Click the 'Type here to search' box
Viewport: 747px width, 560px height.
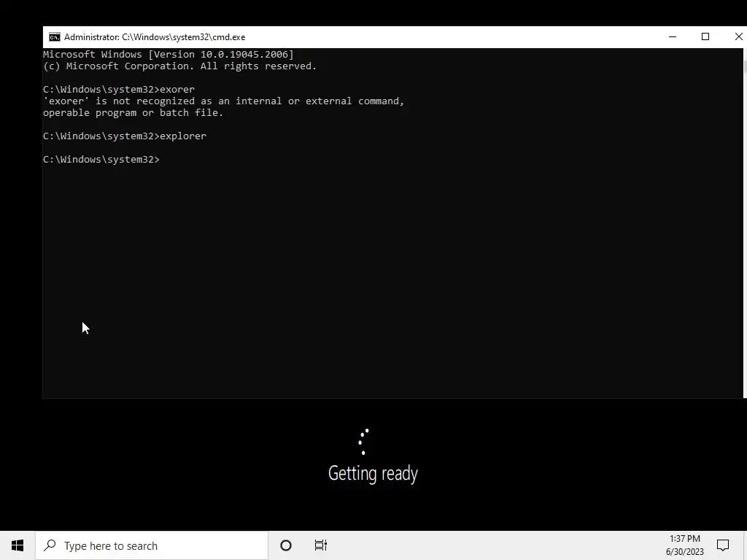tap(152, 545)
